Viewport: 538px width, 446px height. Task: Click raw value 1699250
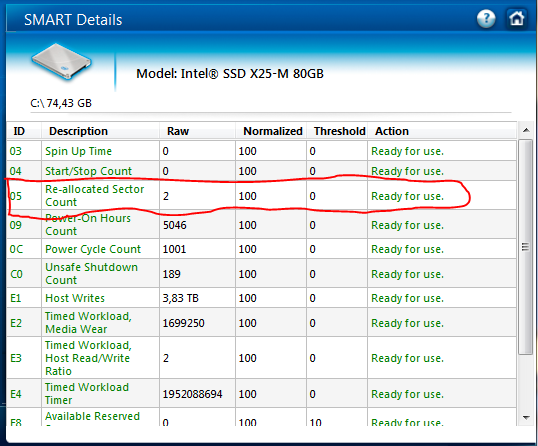point(184,323)
